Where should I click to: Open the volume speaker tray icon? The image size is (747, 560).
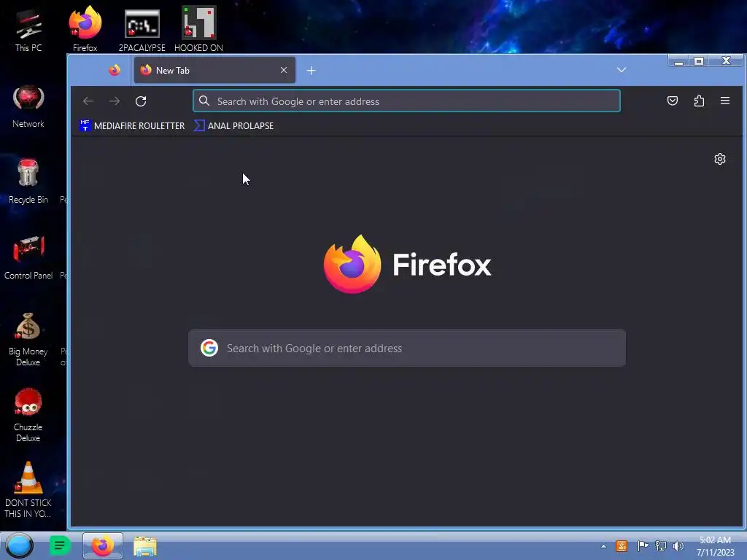point(678,545)
